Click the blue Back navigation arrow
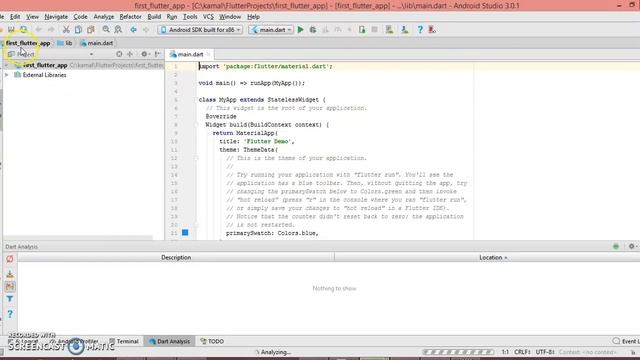Viewport: 640px width, 360px height. tap(133, 29)
